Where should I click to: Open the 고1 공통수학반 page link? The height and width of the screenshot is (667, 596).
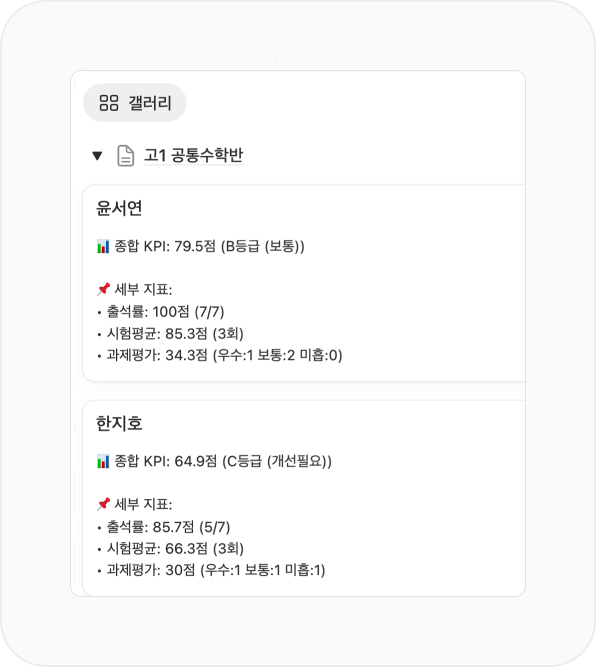(193, 155)
